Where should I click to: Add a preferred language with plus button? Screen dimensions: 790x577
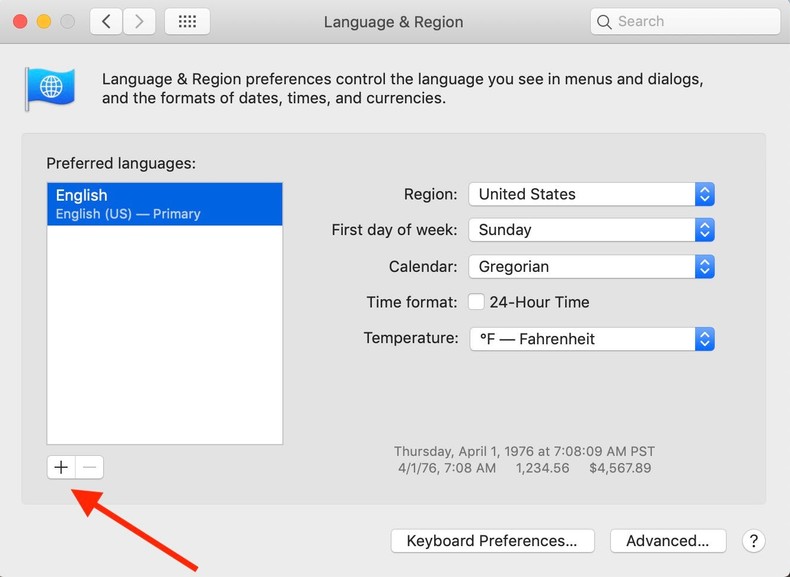[61, 467]
